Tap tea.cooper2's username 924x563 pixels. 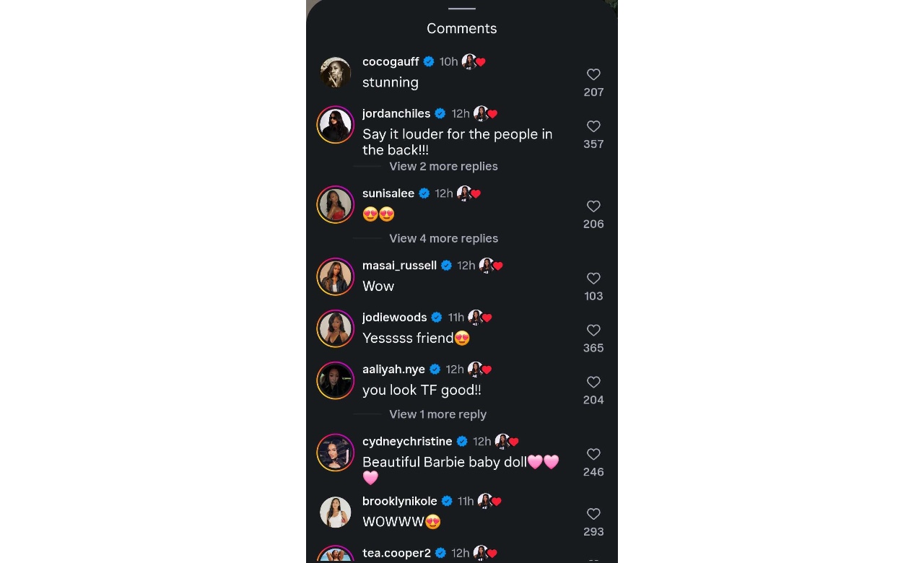pos(396,554)
